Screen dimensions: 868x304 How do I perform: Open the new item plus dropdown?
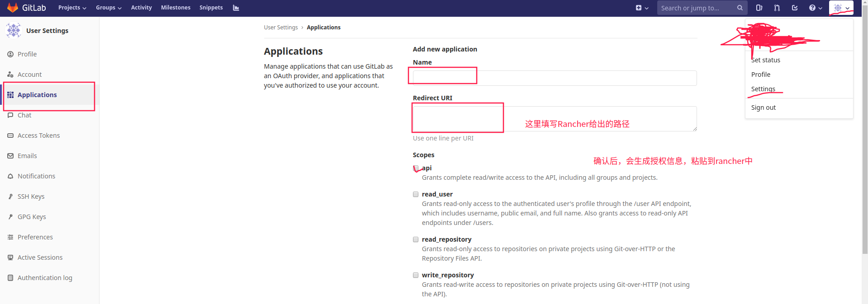pos(642,8)
